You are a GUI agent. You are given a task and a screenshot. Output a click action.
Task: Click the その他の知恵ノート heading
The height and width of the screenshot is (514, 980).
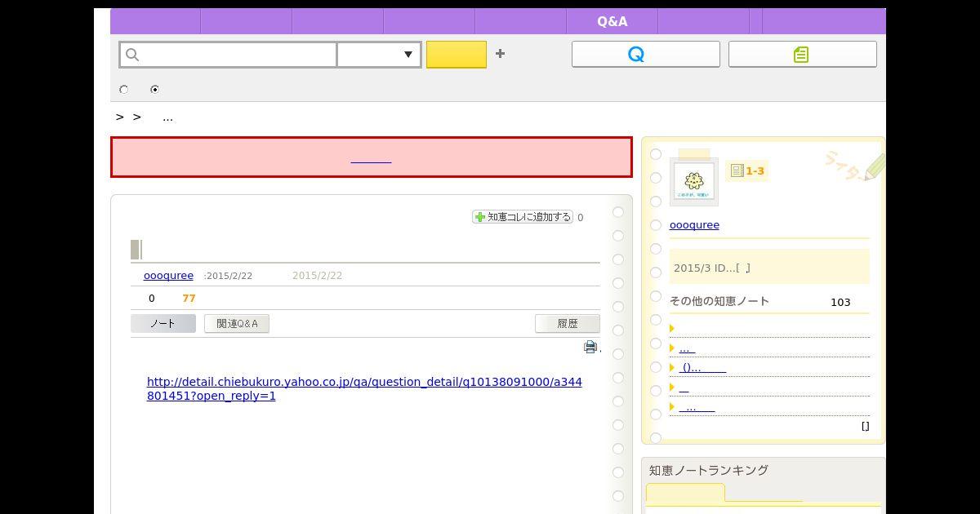point(719,301)
